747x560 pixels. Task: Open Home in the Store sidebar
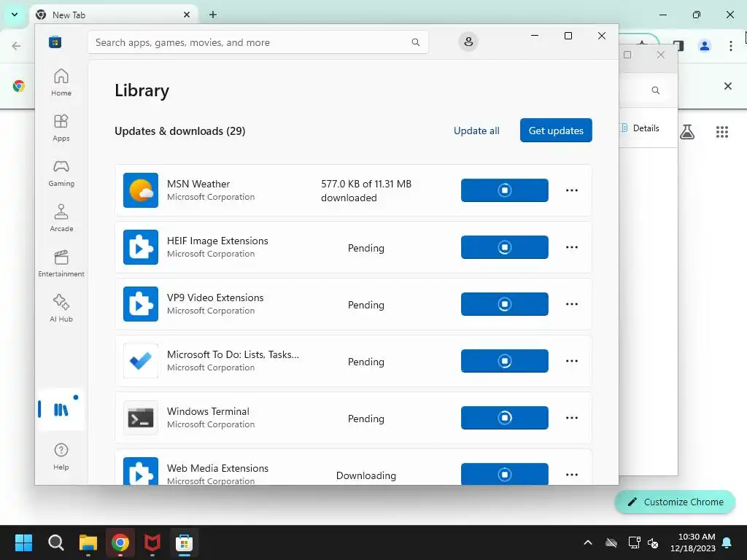click(61, 82)
